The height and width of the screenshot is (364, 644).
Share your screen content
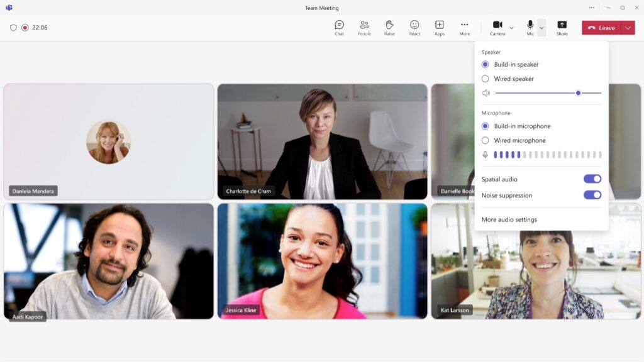(562, 28)
